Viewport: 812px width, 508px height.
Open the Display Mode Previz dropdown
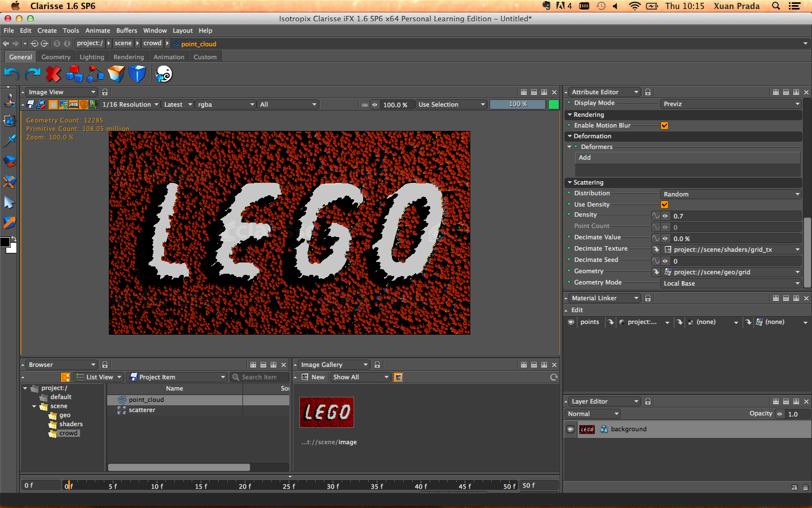point(731,104)
